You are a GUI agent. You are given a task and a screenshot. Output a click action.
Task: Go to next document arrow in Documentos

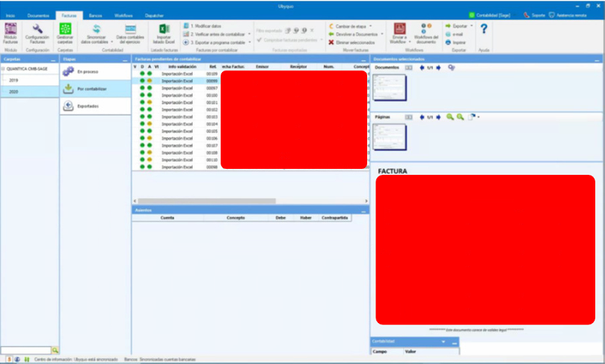438,67
